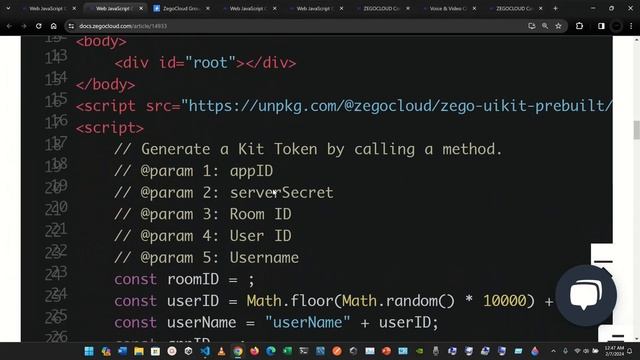Click the '@param 5: Username' comment

[207, 258]
